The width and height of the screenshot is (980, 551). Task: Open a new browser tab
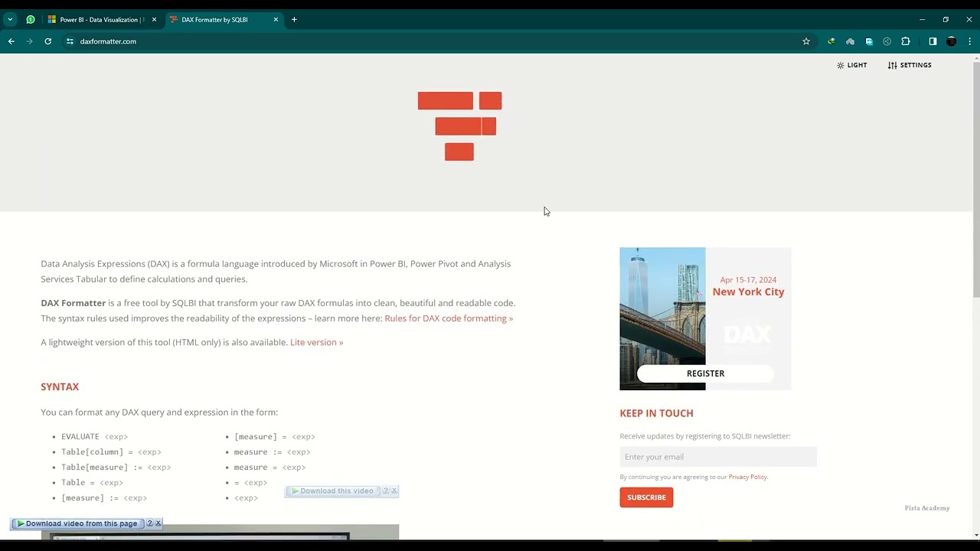(x=294, y=20)
